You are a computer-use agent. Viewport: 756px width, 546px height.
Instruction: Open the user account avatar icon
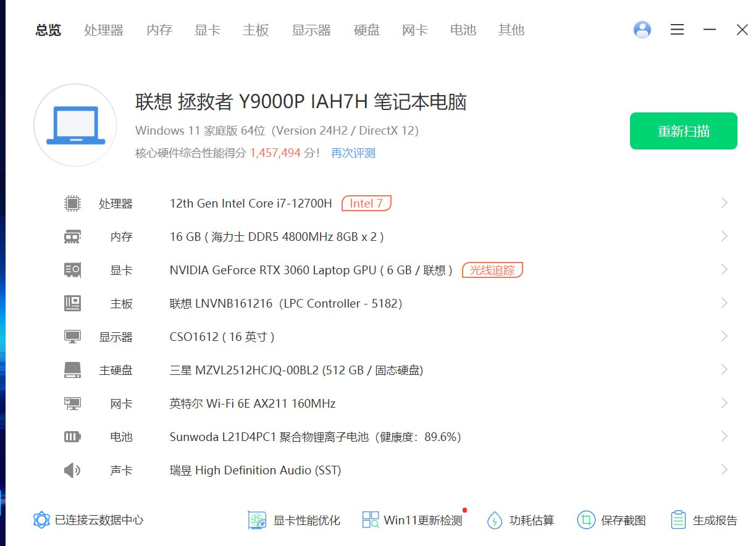(x=642, y=30)
